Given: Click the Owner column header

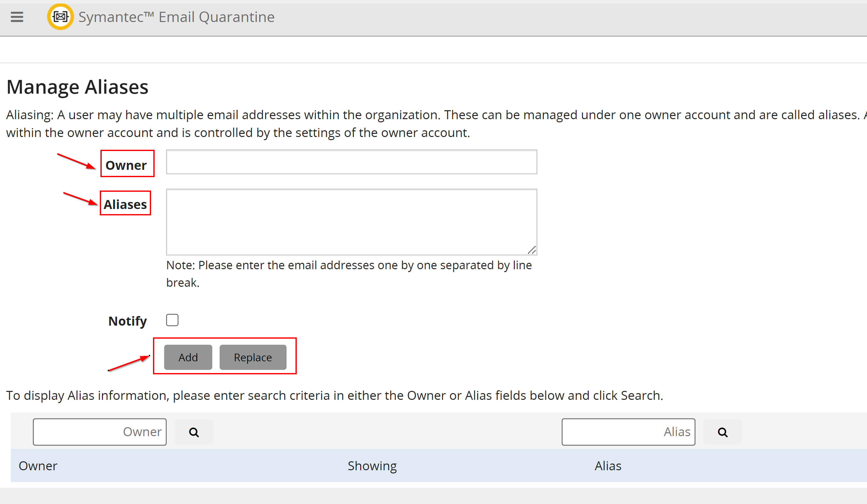Looking at the screenshot, I should (38, 466).
